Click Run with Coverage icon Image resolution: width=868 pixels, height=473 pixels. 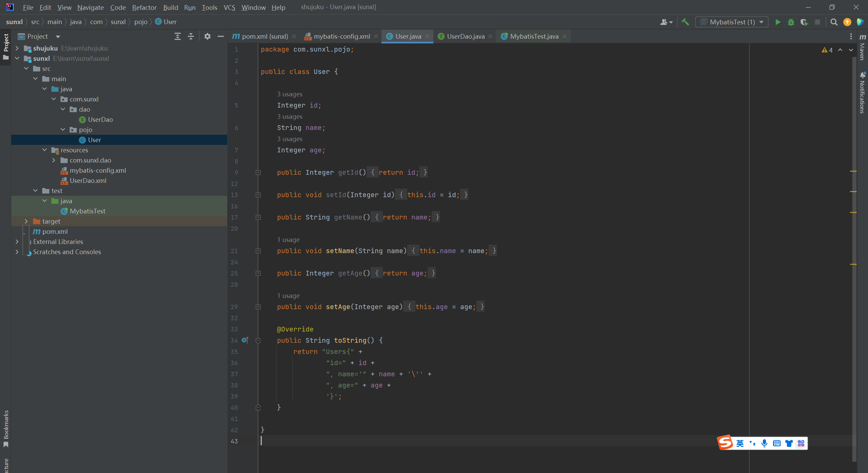click(x=804, y=22)
